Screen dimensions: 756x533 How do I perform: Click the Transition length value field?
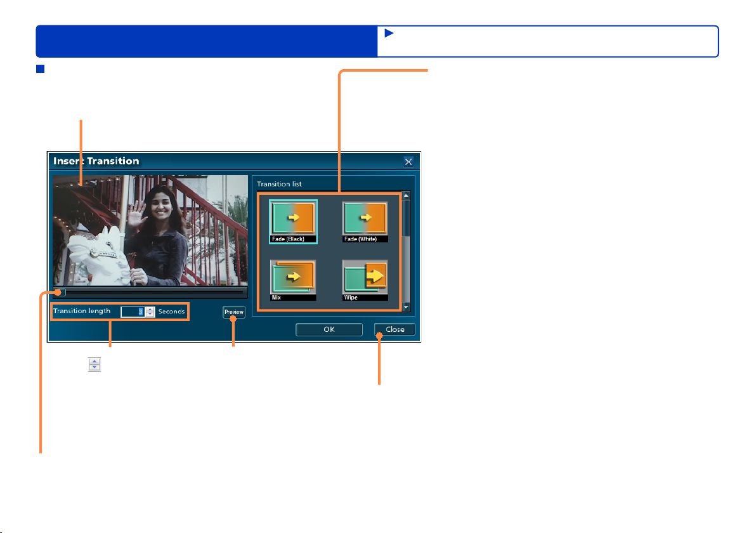[133, 312]
